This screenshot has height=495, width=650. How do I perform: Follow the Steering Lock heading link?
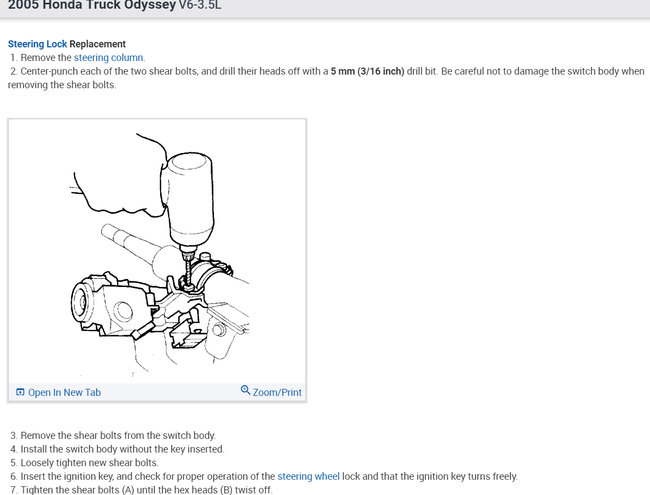[x=37, y=44]
